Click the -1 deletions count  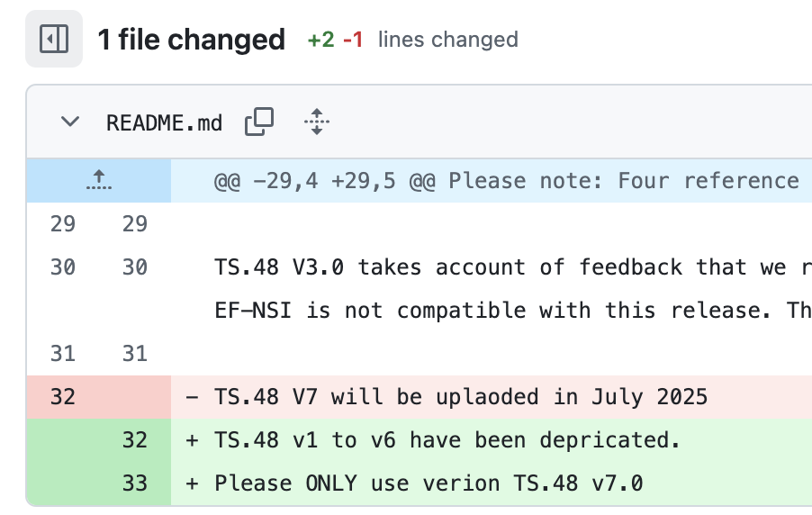point(353,40)
